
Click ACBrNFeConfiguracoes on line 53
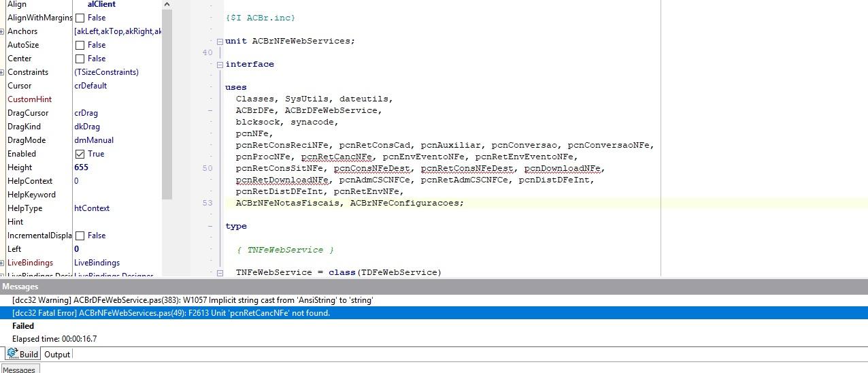[x=405, y=203]
